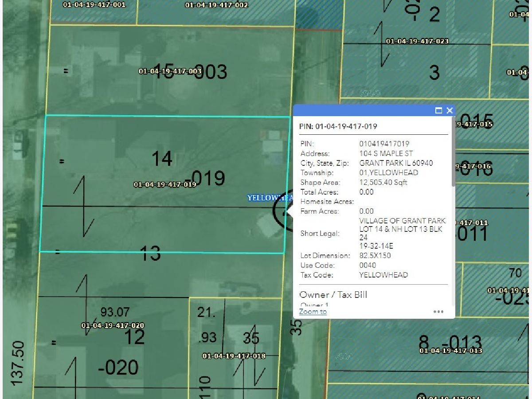Click the popup header PIN: 01-04-19-417-019

338,126
